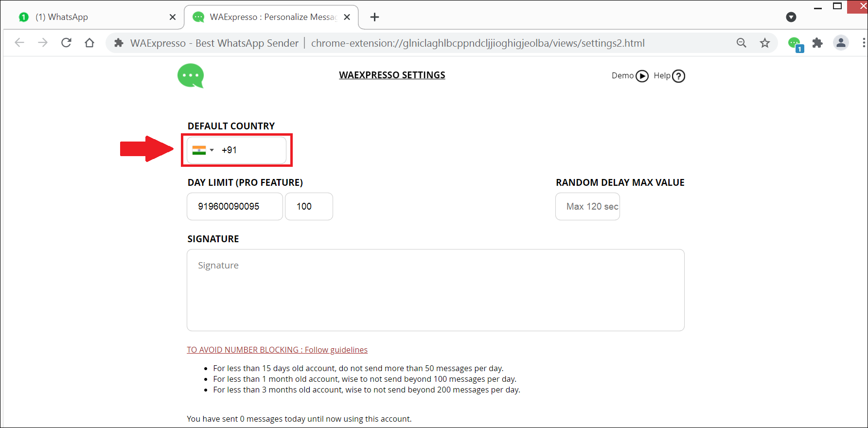Open a new browser tab
This screenshot has height=428, width=868.
(374, 18)
